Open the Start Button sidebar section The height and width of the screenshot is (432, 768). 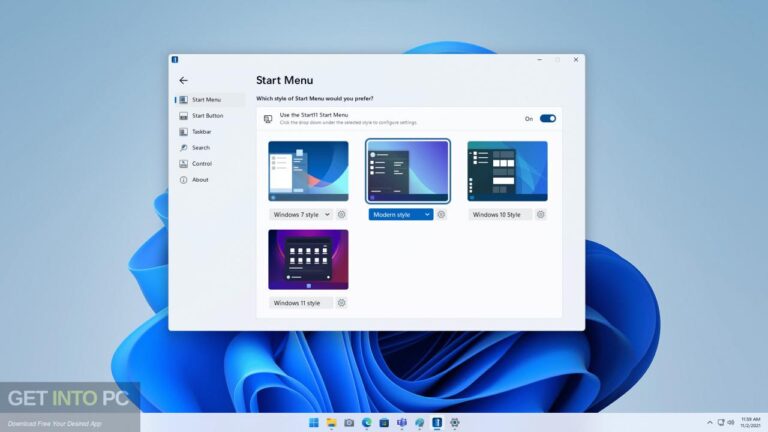pyautogui.click(x=210, y=116)
